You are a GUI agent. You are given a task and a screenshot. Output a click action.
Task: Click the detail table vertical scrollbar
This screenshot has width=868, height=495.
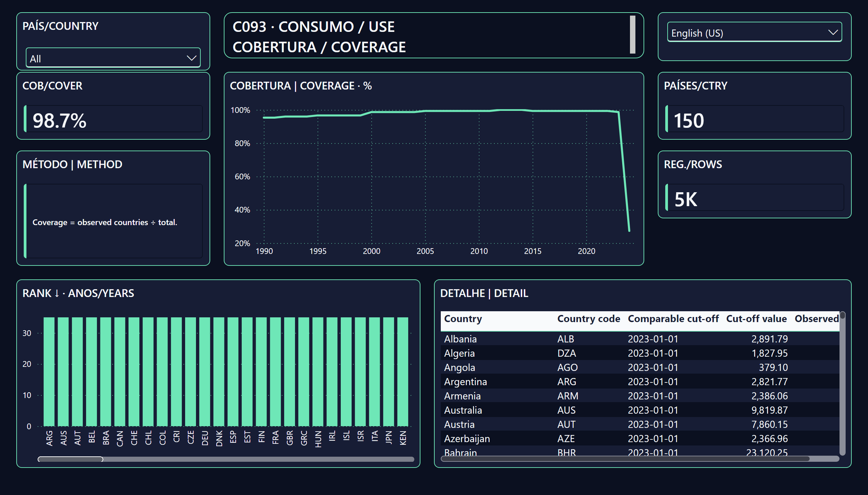click(x=842, y=383)
